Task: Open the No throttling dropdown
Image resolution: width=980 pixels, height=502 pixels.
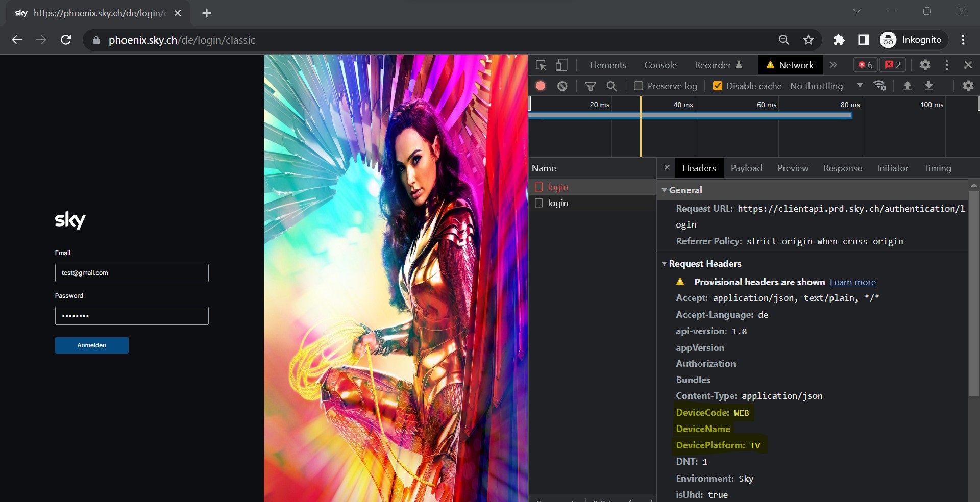Action: coord(826,86)
